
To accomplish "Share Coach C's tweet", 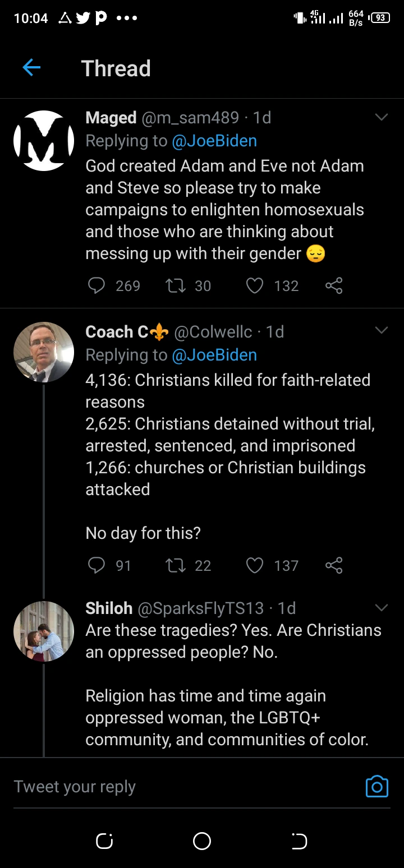I will [x=334, y=565].
